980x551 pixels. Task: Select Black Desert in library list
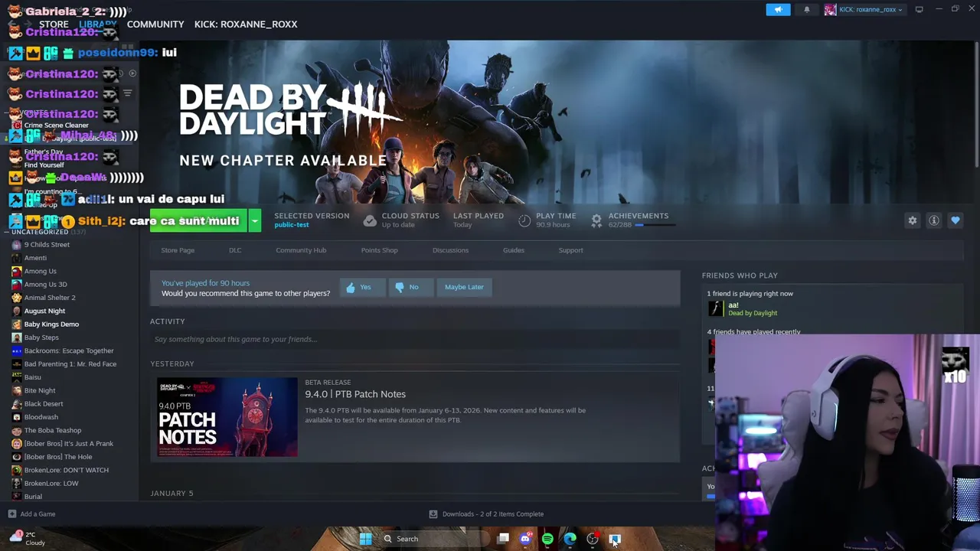[44, 404]
